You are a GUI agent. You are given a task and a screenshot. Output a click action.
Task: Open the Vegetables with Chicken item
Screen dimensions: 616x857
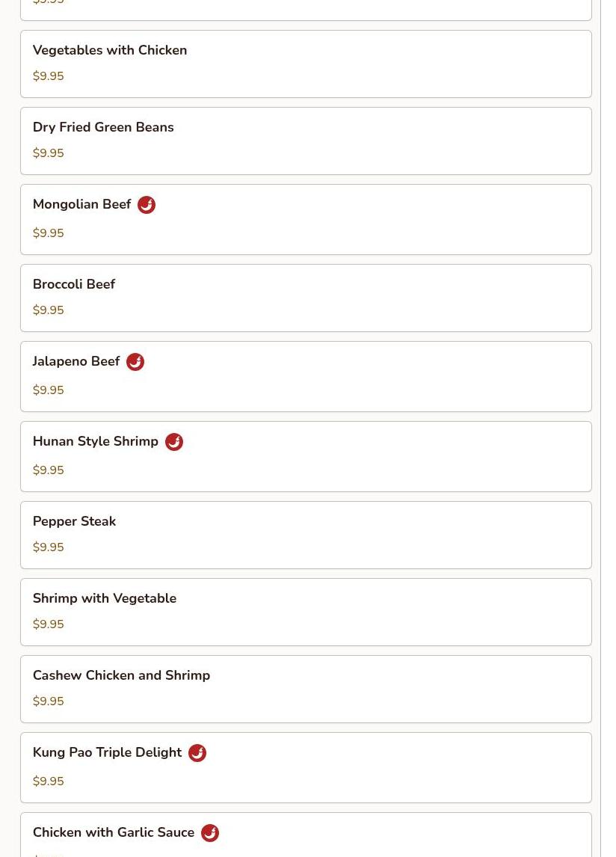pos(306,64)
